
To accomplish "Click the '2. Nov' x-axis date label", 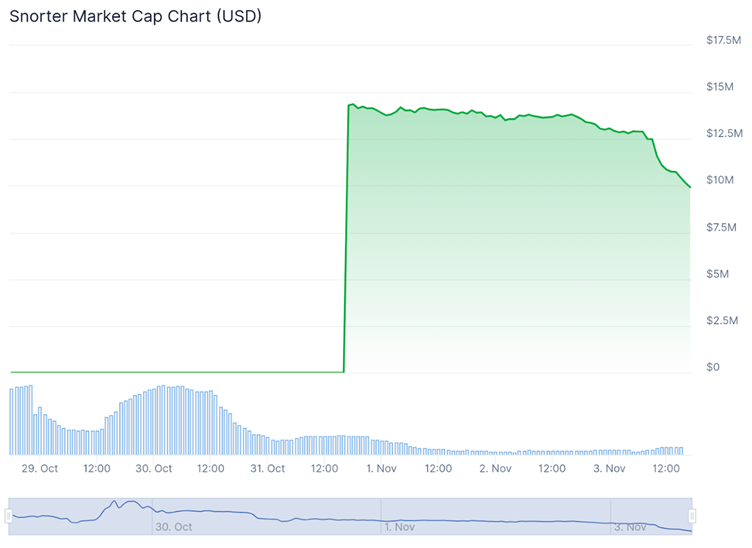I will pos(496,468).
